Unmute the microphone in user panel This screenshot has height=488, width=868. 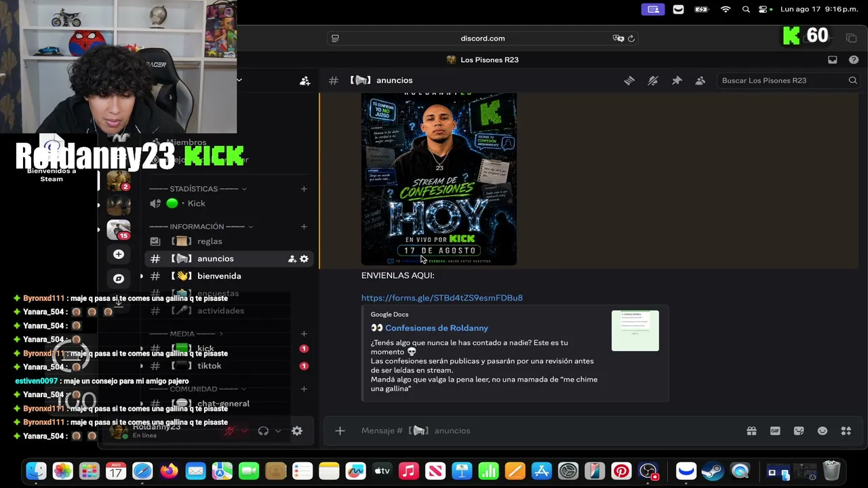pyautogui.click(x=230, y=431)
